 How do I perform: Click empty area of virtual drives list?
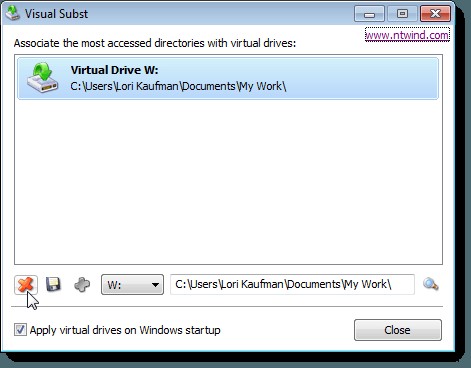click(x=228, y=182)
